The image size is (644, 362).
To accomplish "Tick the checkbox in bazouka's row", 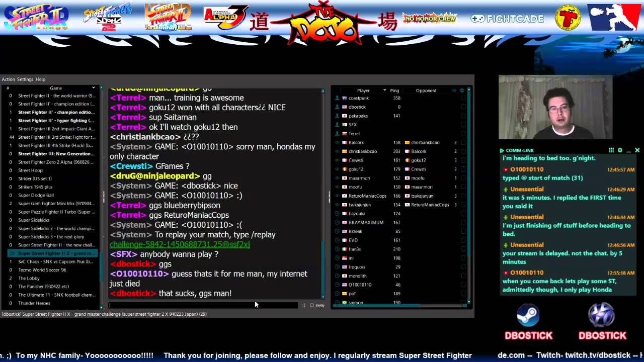I will [x=463, y=214].
